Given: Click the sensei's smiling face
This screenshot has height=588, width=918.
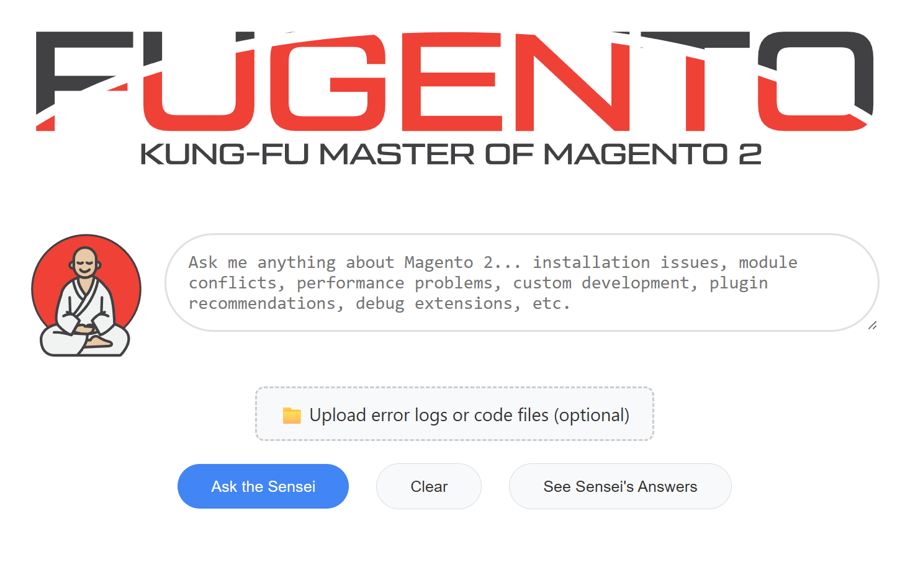Looking at the screenshot, I should point(85,264).
